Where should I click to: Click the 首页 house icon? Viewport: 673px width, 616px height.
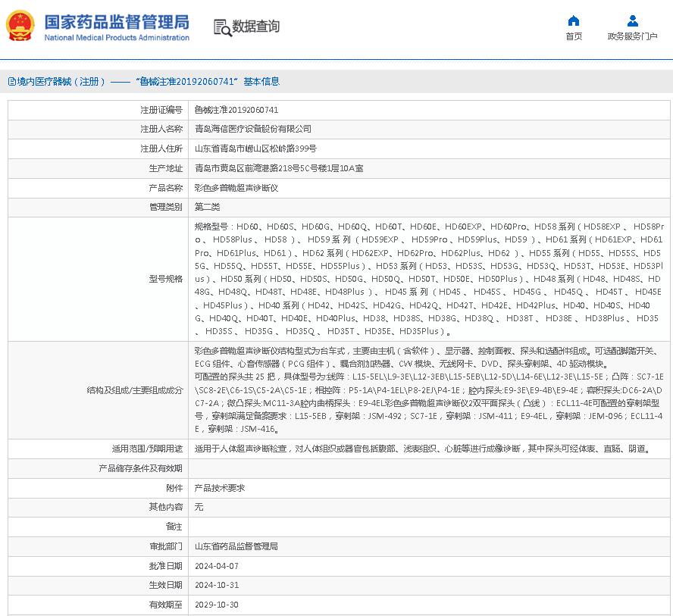click(x=574, y=20)
